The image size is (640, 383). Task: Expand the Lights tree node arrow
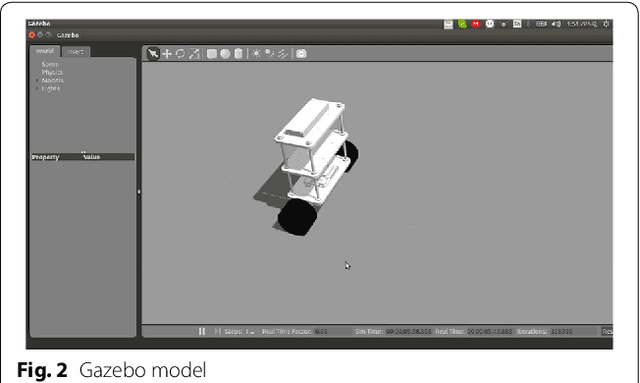point(37,88)
